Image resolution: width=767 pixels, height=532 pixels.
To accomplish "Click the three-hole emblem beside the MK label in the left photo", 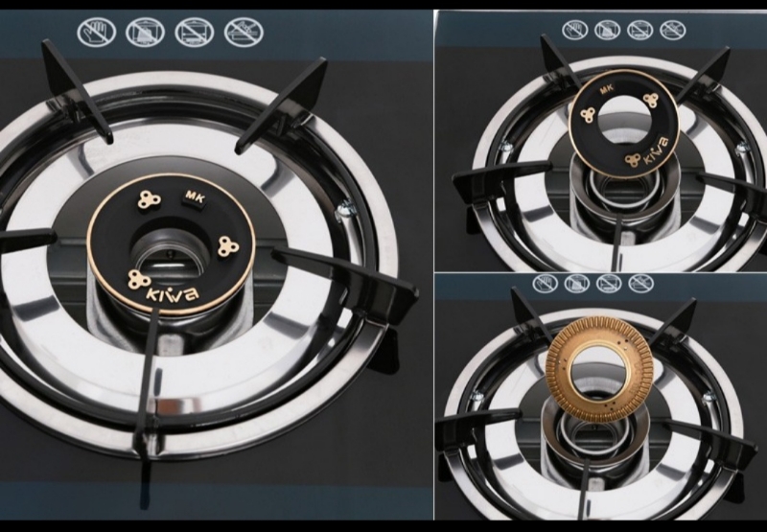I will 149,199.
